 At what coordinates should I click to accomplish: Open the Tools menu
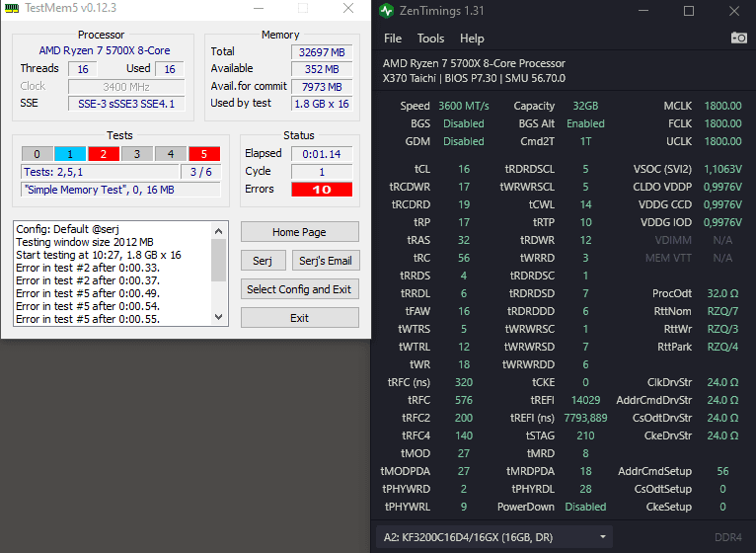430,39
